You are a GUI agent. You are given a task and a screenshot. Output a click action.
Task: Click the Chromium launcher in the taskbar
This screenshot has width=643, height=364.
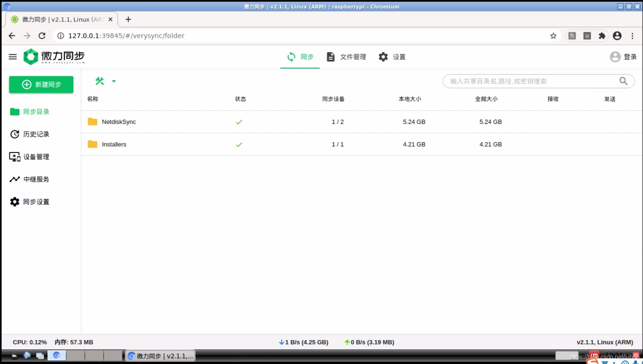[56, 355]
